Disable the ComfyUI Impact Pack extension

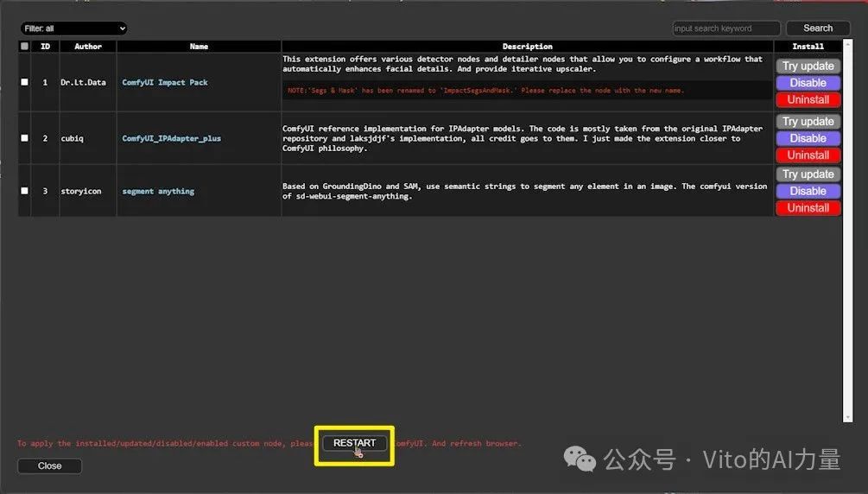click(808, 83)
